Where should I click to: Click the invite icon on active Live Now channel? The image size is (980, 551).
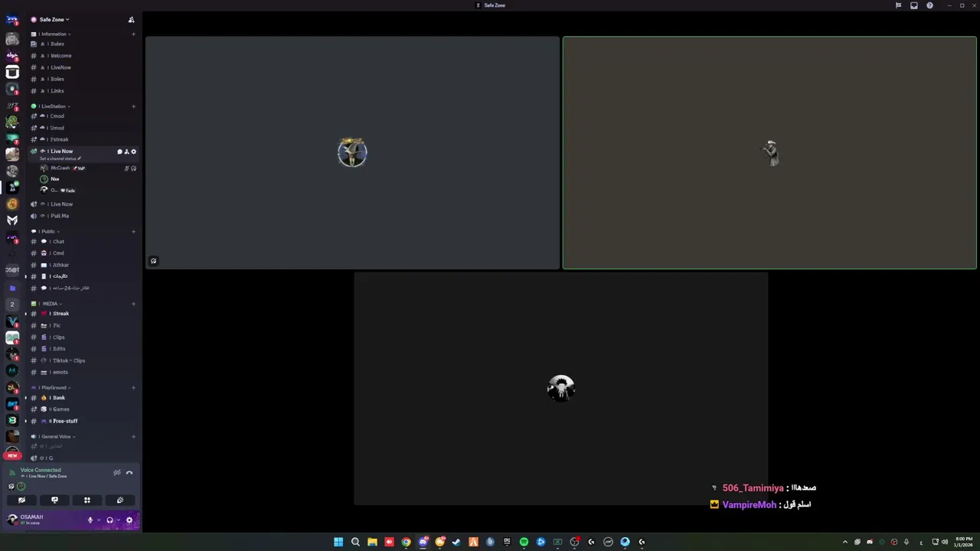(126, 152)
